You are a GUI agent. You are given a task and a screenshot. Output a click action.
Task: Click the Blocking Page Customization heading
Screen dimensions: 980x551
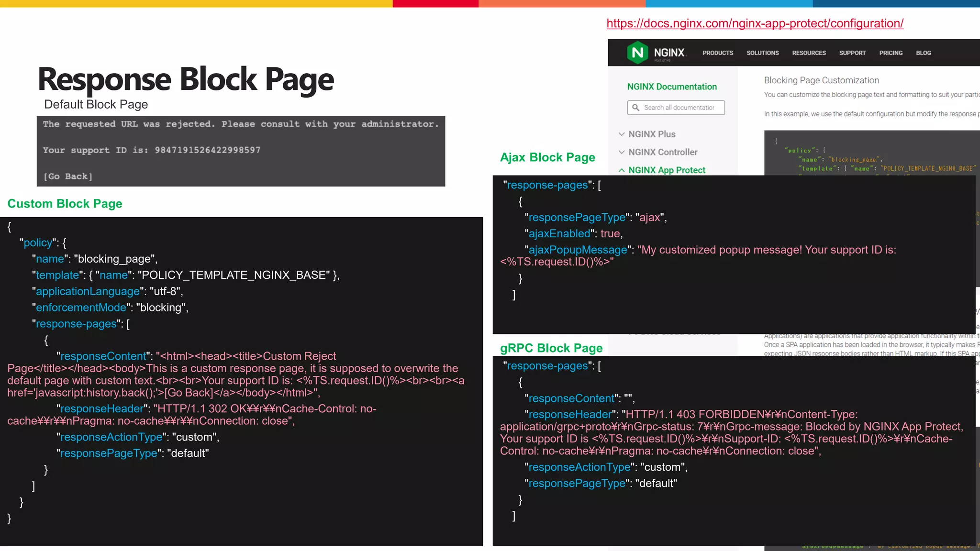(821, 80)
